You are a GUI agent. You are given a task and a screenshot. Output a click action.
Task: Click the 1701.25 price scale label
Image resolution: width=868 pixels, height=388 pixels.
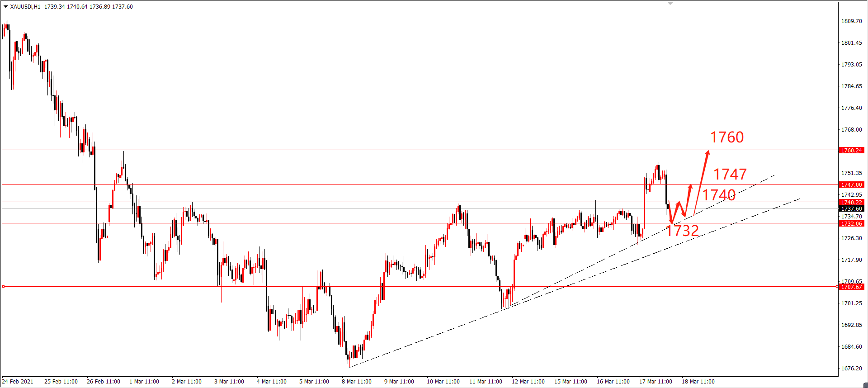[851, 303]
